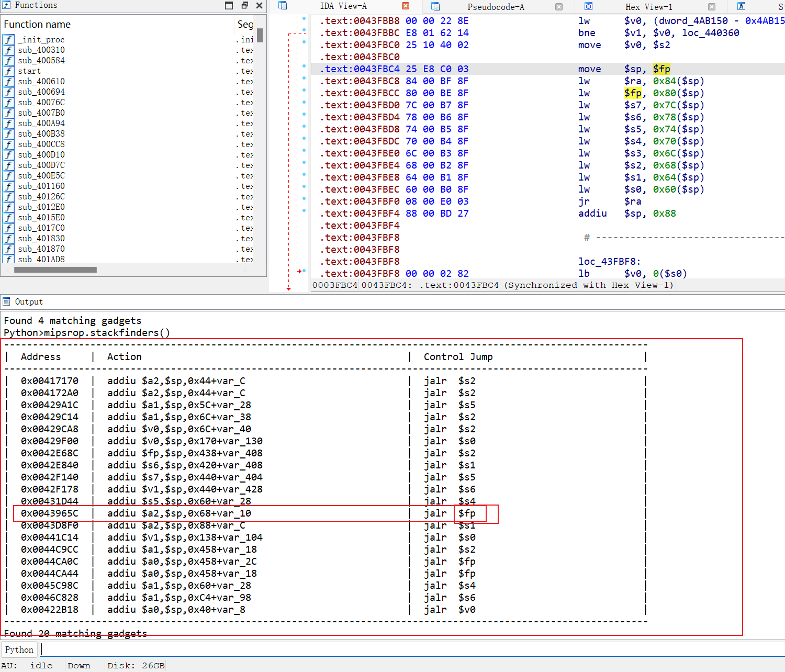This screenshot has width=785, height=672.
Task: Close the Hex View-1 tab
Action: (712, 6)
